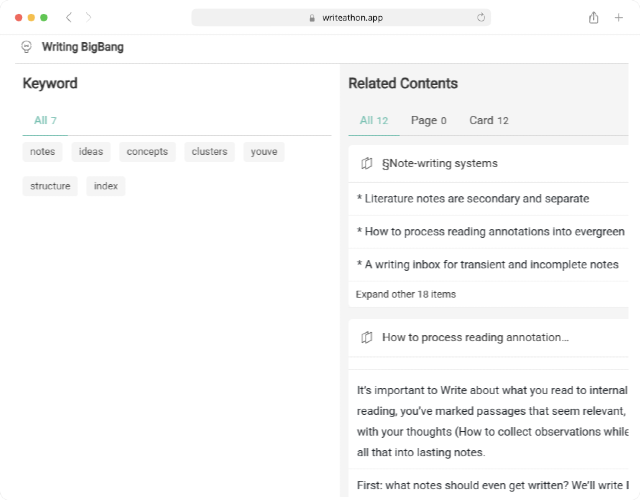Screen dimensions: 640x500
Task: Open A writing inbox for transient notes
Action: point(488,264)
